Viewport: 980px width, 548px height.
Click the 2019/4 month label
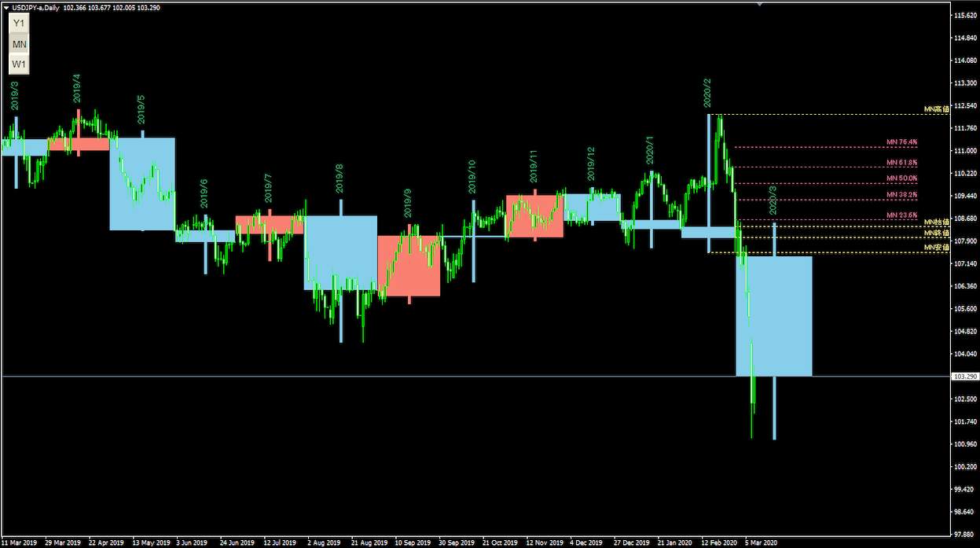click(77, 88)
